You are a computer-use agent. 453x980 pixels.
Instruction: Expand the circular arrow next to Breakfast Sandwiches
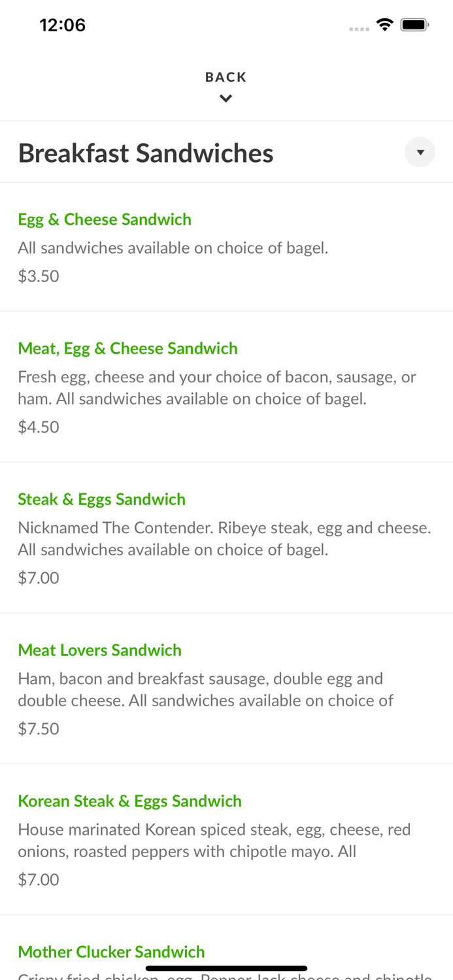(421, 152)
